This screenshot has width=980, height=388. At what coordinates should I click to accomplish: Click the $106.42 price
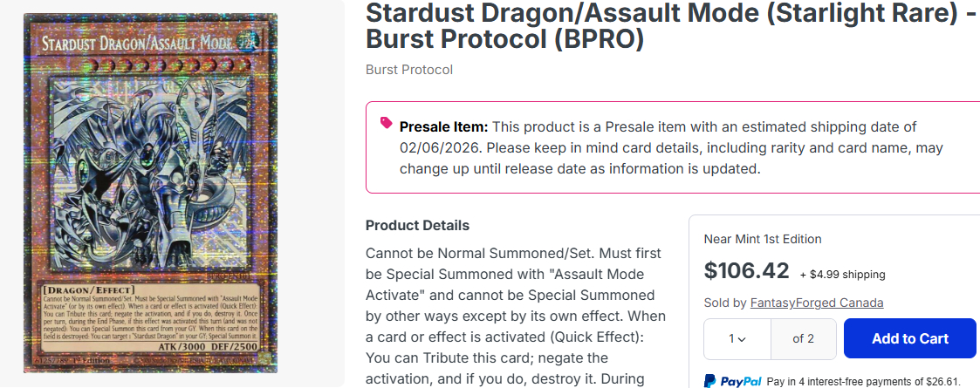pyautogui.click(x=746, y=271)
